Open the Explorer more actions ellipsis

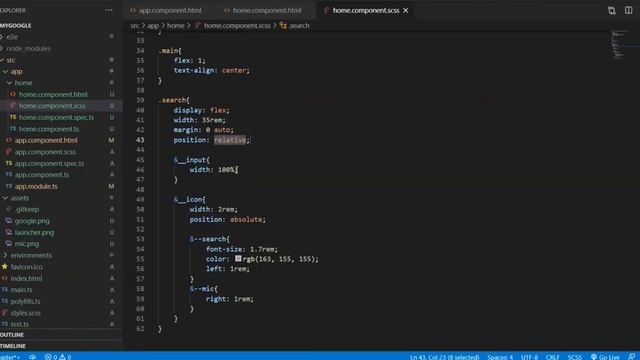coord(109,10)
